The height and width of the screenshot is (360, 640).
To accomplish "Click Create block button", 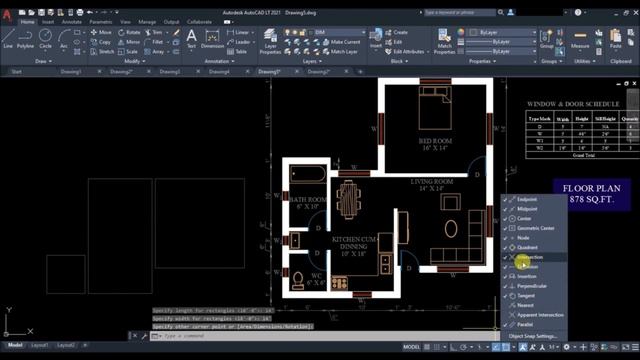I will (x=396, y=32).
